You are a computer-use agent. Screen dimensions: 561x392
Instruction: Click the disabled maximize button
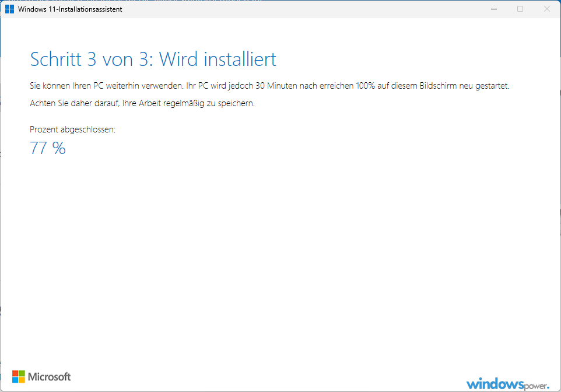[x=520, y=9]
